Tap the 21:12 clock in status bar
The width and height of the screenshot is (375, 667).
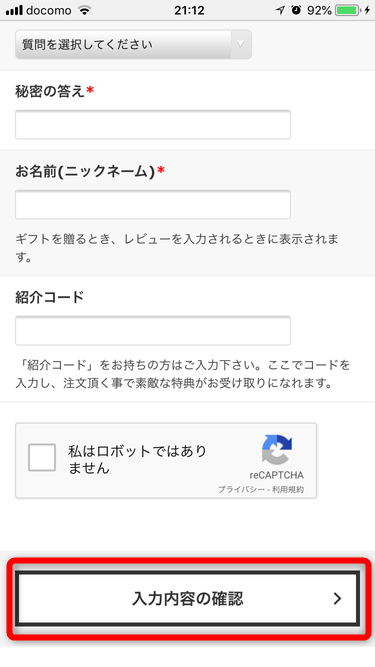[189, 10]
